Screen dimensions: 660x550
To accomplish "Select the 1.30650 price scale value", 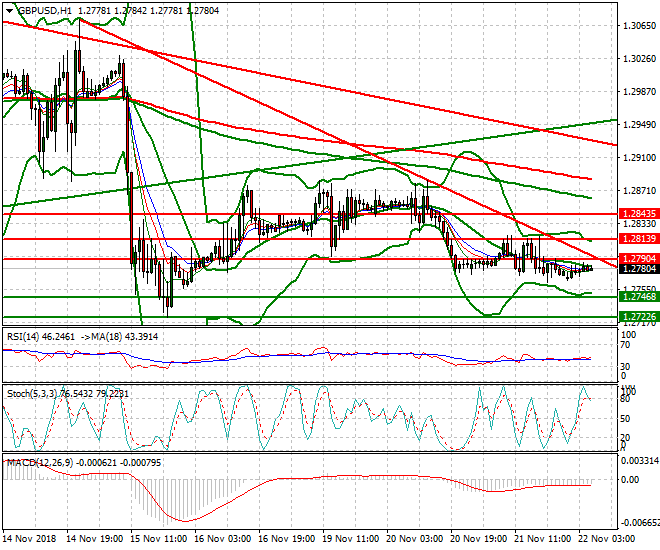I will coord(639,26).
